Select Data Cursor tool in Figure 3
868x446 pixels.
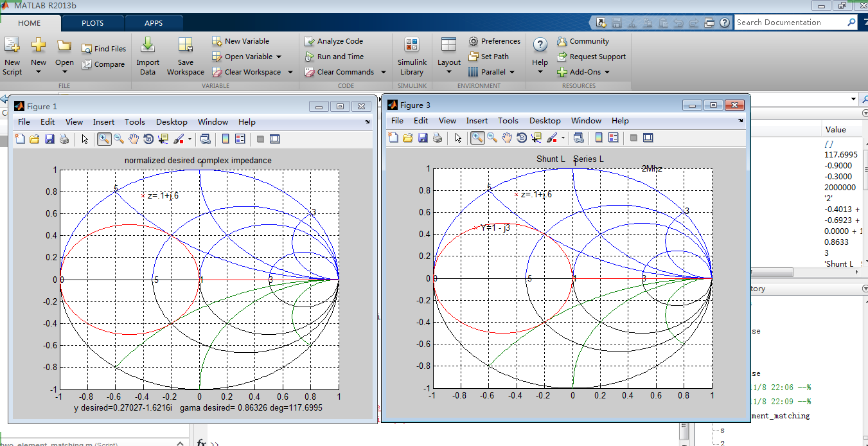click(536, 138)
